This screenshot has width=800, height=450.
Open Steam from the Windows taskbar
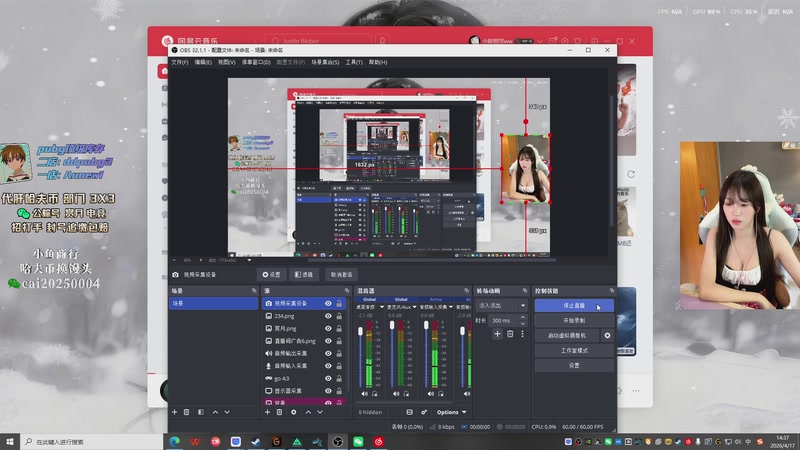click(256, 442)
